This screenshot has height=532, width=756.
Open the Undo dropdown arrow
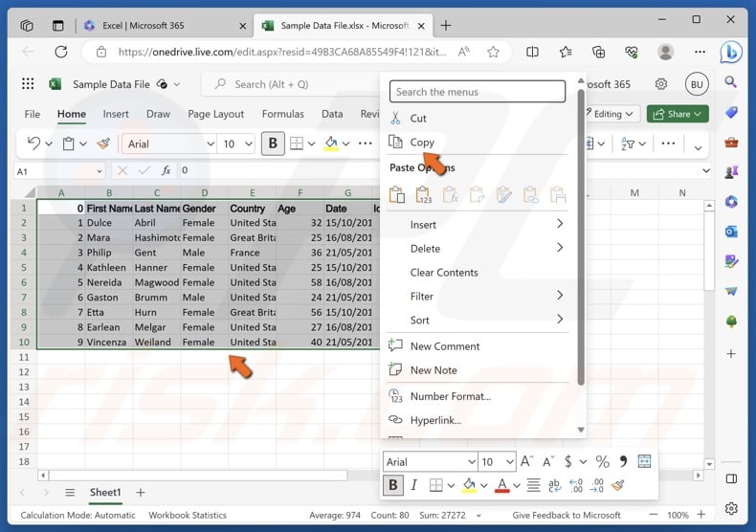(49, 144)
